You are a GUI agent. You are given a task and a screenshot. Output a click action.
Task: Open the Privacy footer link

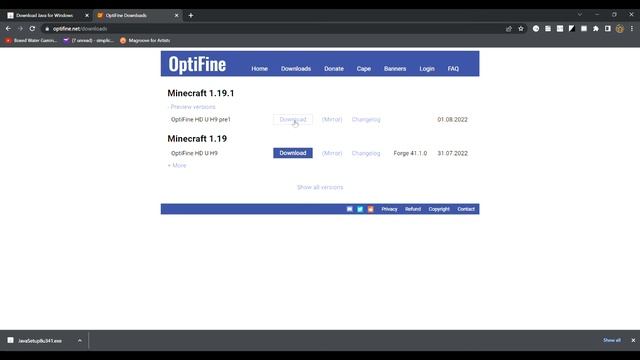pos(389,209)
